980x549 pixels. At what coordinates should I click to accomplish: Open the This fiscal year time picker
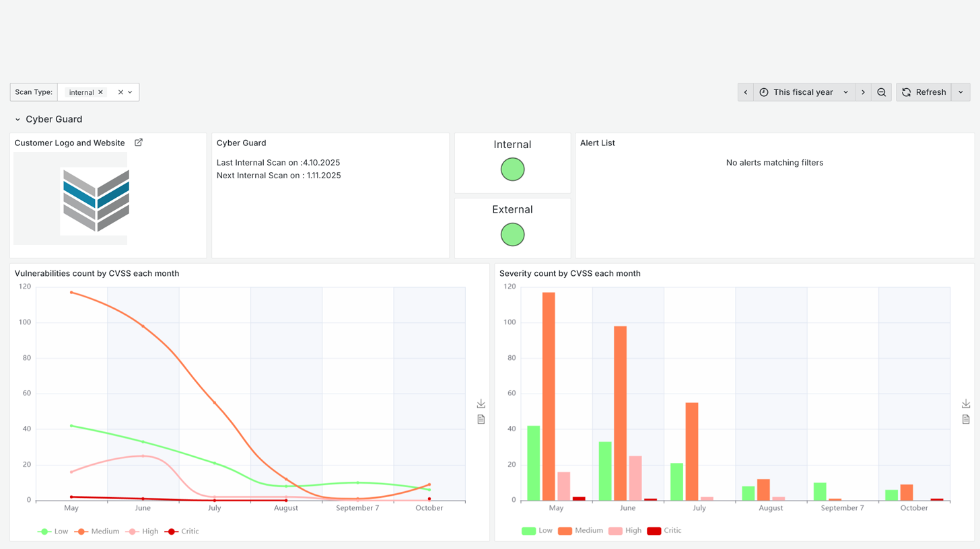804,92
